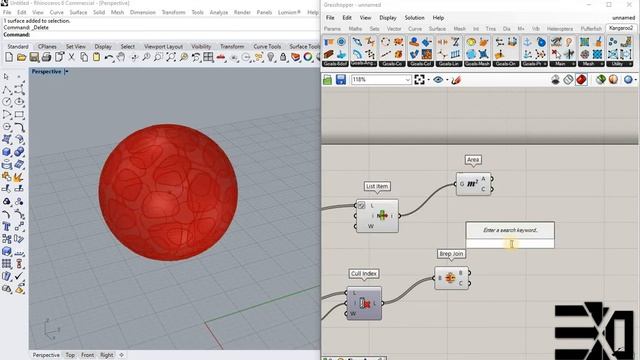Select the Cull Index component
This screenshot has width=640, height=360.
click(x=364, y=303)
